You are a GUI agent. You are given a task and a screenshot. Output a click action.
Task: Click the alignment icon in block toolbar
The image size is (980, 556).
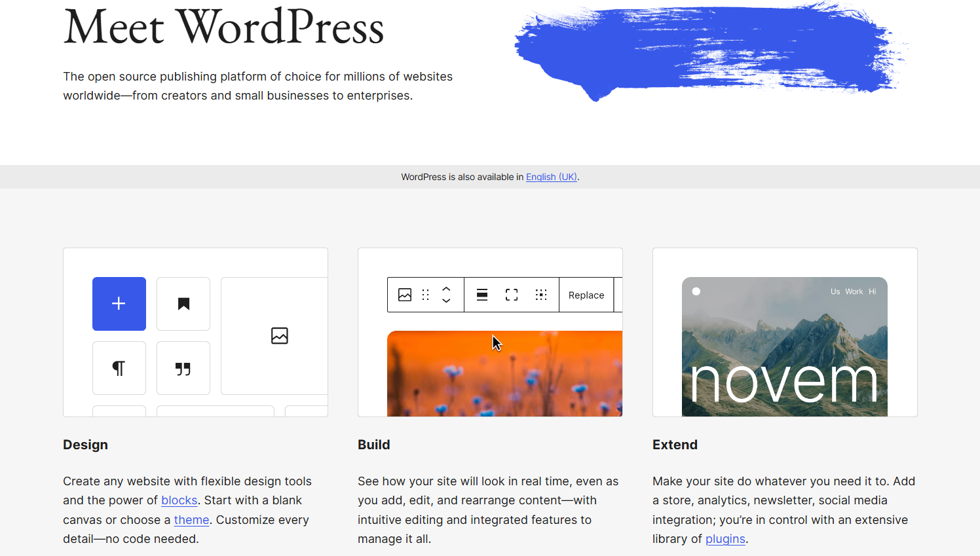pos(481,295)
